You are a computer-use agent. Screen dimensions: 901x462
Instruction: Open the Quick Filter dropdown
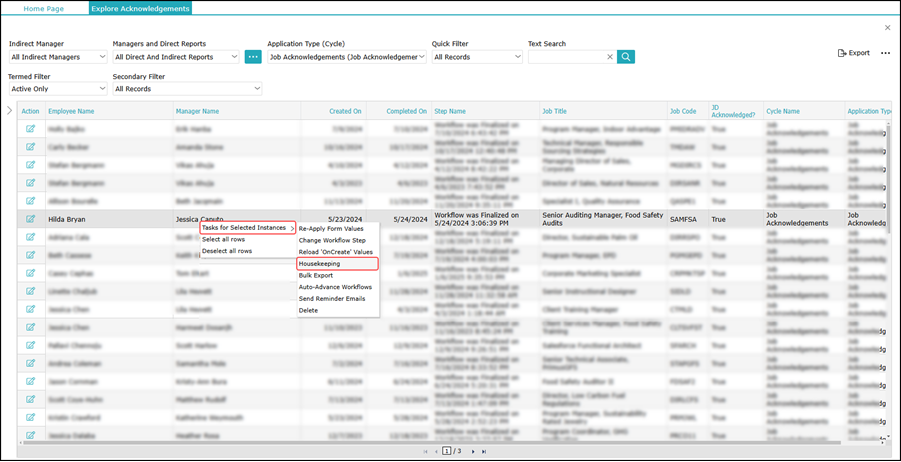[x=477, y=57]
